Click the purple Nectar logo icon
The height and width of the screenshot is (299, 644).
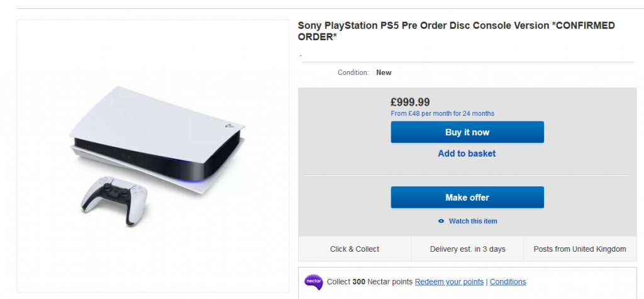pos(313,281)
